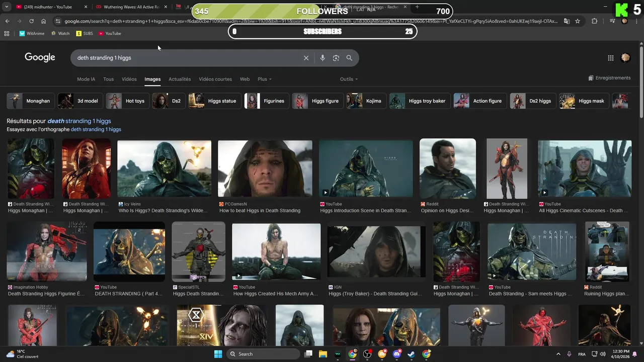Open the WitAnime bookmark
Image resolution: width=644 pixels, height=362 pixels.
(32, 33)
